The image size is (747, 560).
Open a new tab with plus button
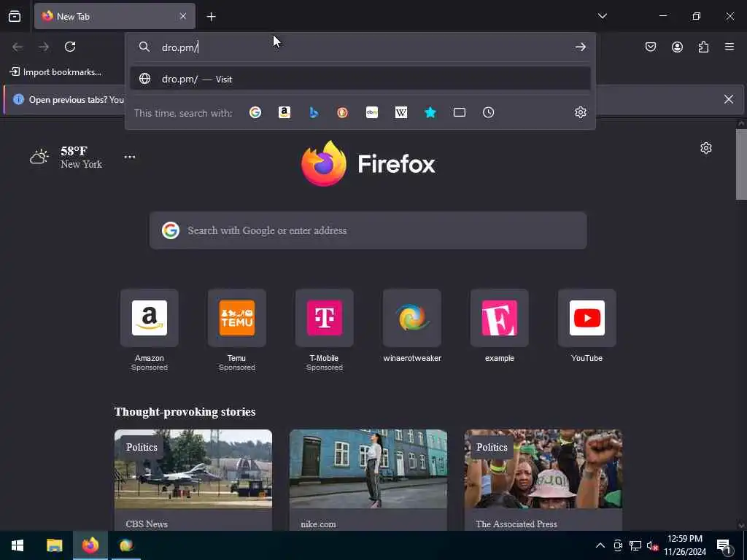click(x=211, y=17)
